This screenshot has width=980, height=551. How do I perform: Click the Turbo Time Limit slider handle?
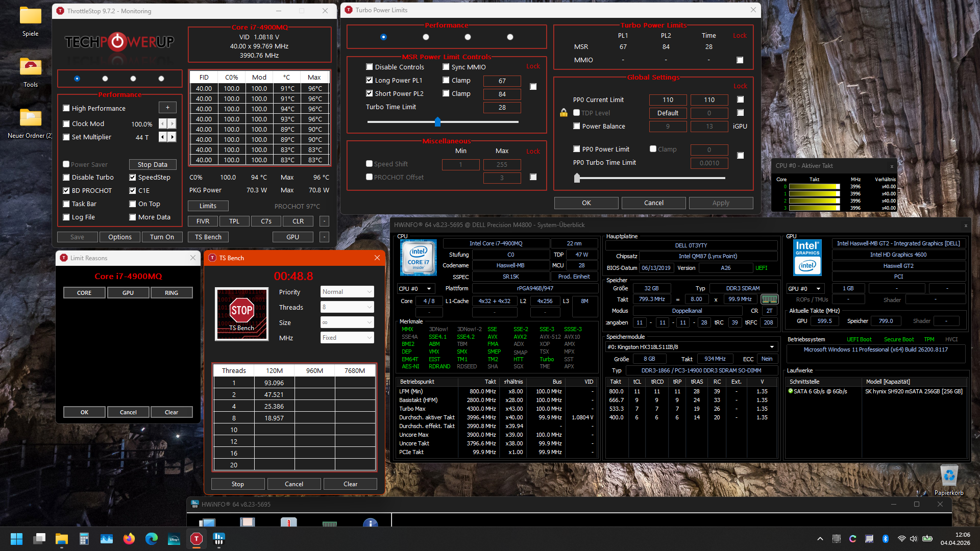pos(437,122)
